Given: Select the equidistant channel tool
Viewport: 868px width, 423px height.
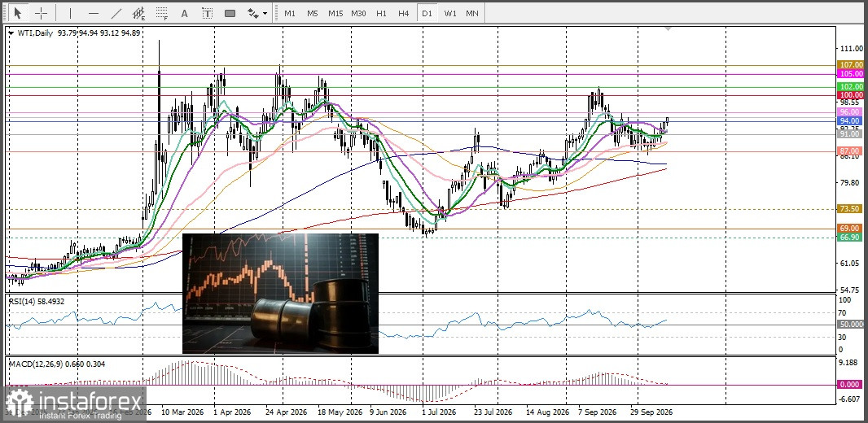Looking at the screenshot, I should click(139, 13).
